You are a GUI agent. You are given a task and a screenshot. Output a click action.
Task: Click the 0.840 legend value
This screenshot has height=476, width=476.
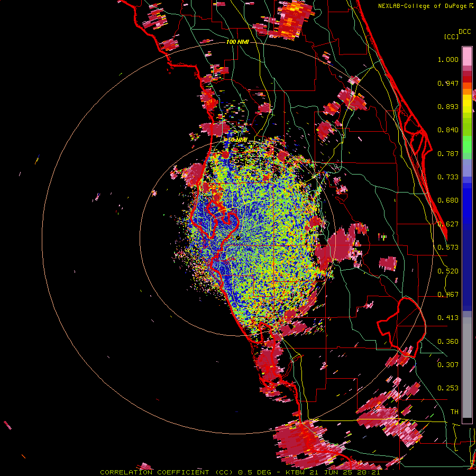coord(448,130)
